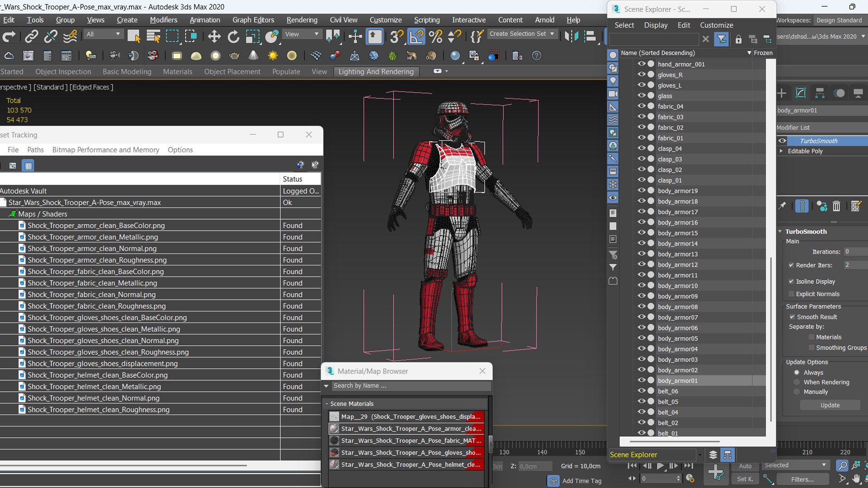Screen dimensions: 868x488
Task: Select When Rendering update option
Action: pos(797,382)
